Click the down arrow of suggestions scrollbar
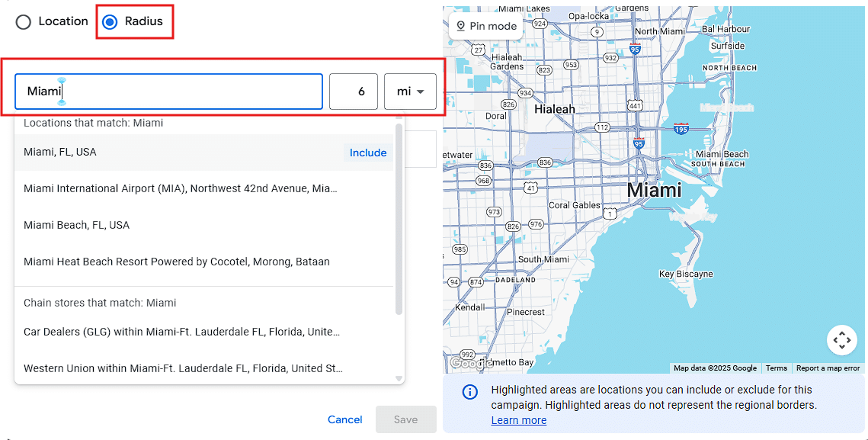 coord(399,379)
